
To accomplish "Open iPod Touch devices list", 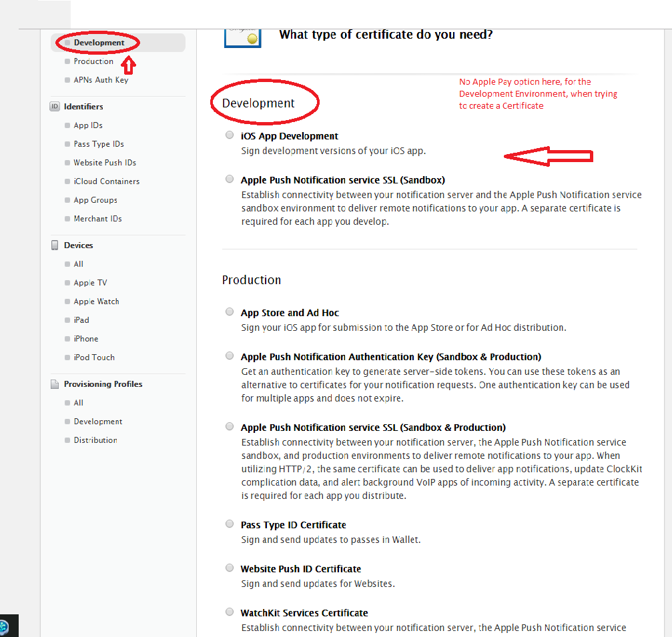I will (94, 358).
